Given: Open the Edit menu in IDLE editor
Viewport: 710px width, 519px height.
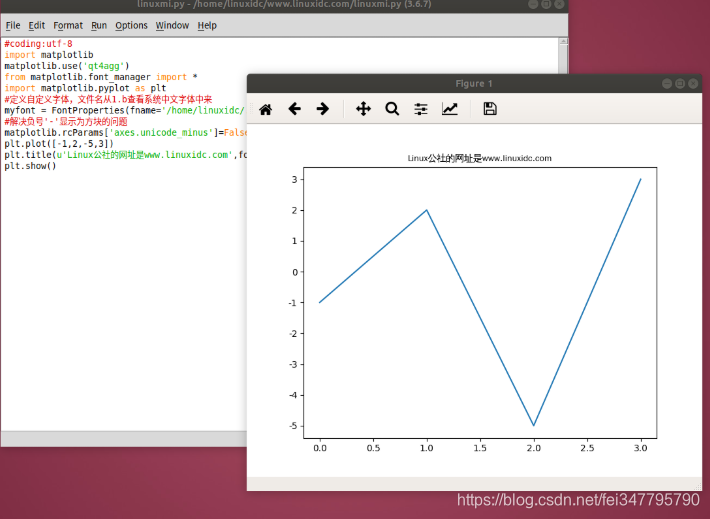Looking at the screenshot, I should click(37, 25).
